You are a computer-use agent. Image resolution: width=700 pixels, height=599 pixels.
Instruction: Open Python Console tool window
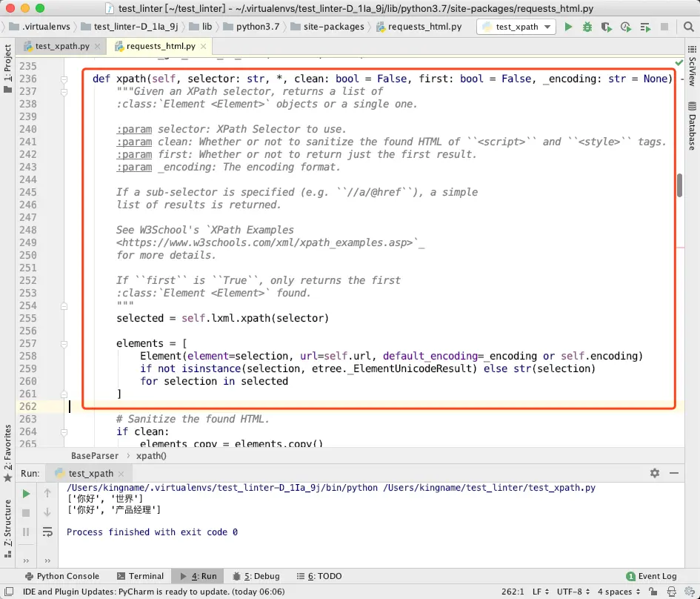point(62,576)
